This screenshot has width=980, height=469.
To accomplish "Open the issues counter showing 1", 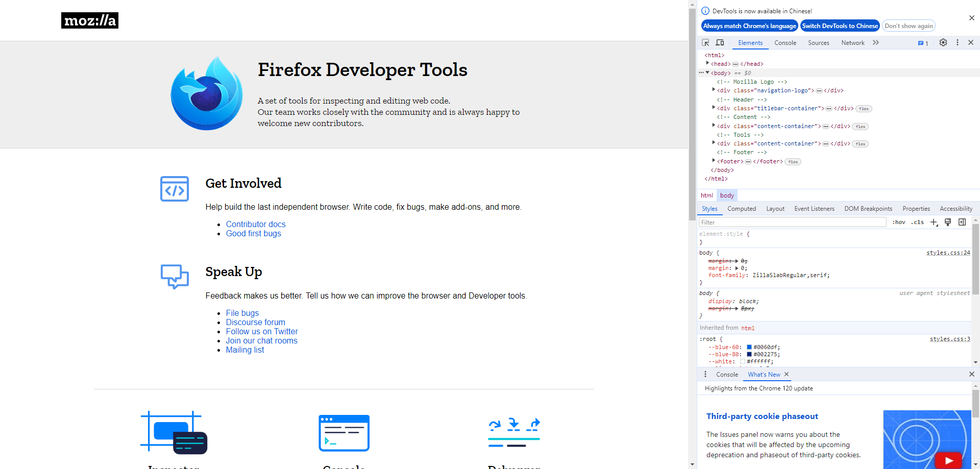I will (923, 43).
